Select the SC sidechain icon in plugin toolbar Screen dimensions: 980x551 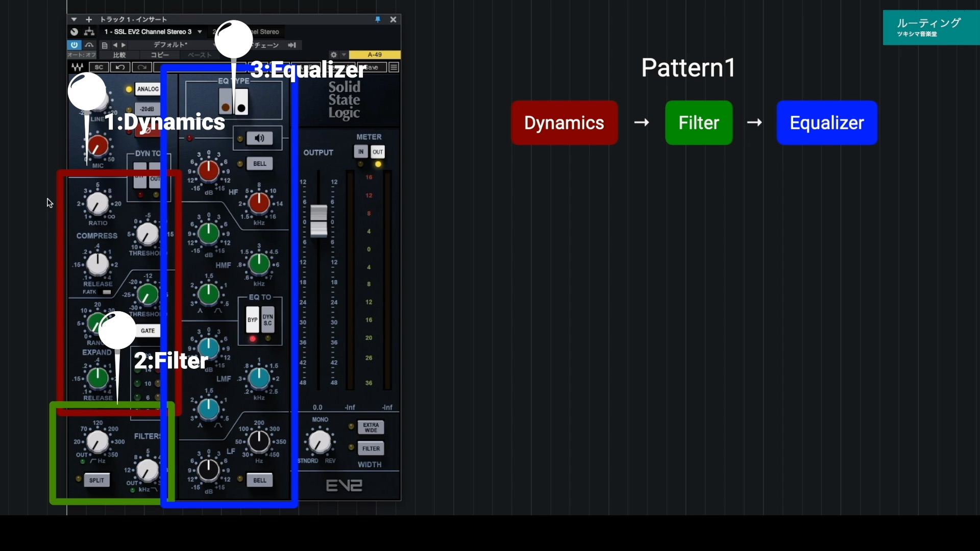(99, 67)
